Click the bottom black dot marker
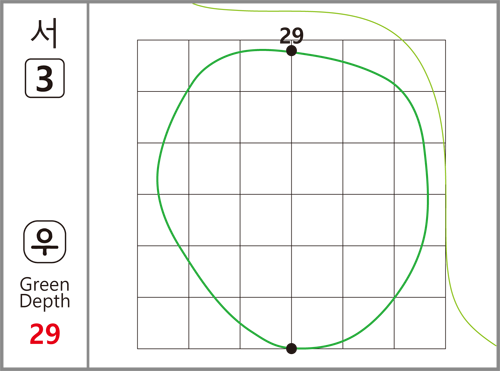 [291, 348]
